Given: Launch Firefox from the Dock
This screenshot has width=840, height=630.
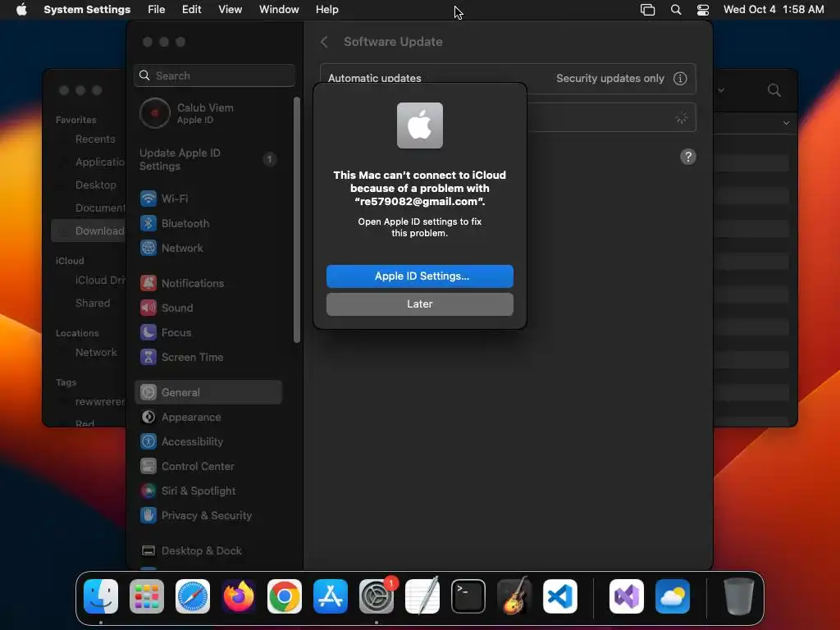Looking at the screenshot, I should coord(239,596).
